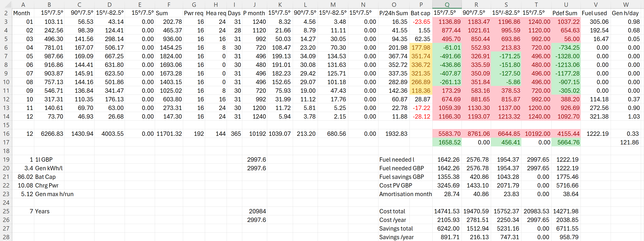The height and width of the screenshot is (241, 644).
Task: Select the 'Bat cap' header cell
Action: (x=421, y=13)
